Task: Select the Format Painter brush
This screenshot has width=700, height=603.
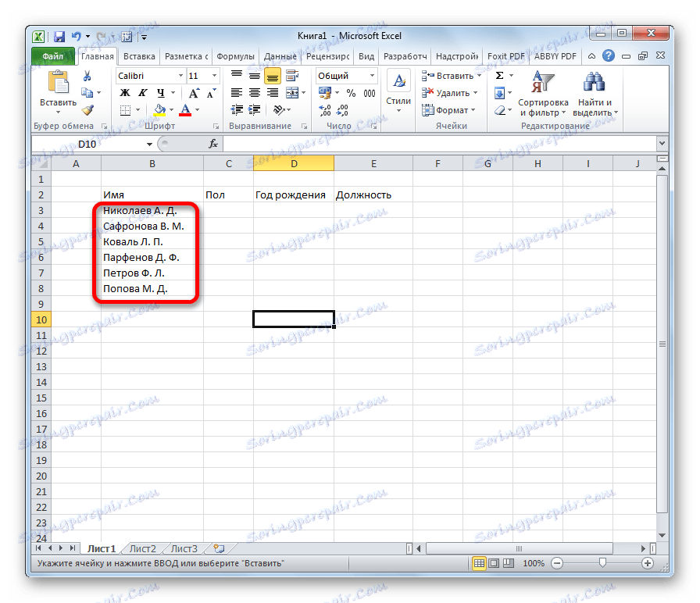Action: (x=87, y=110)
